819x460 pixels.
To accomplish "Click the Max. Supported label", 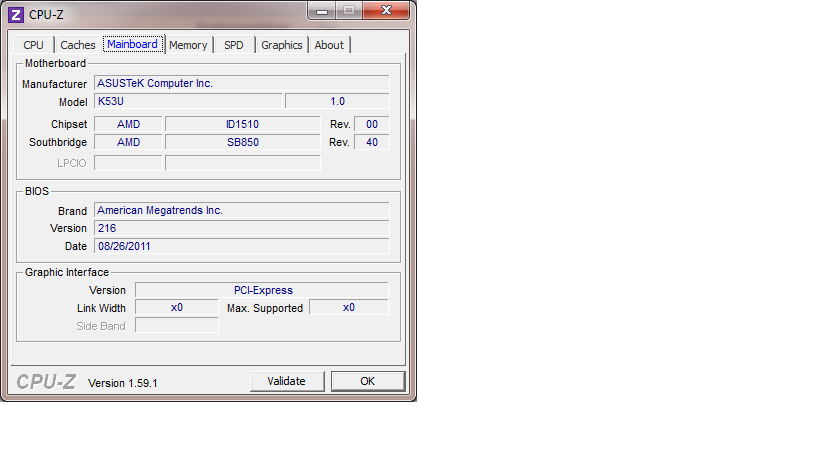I will click(265, 309).
